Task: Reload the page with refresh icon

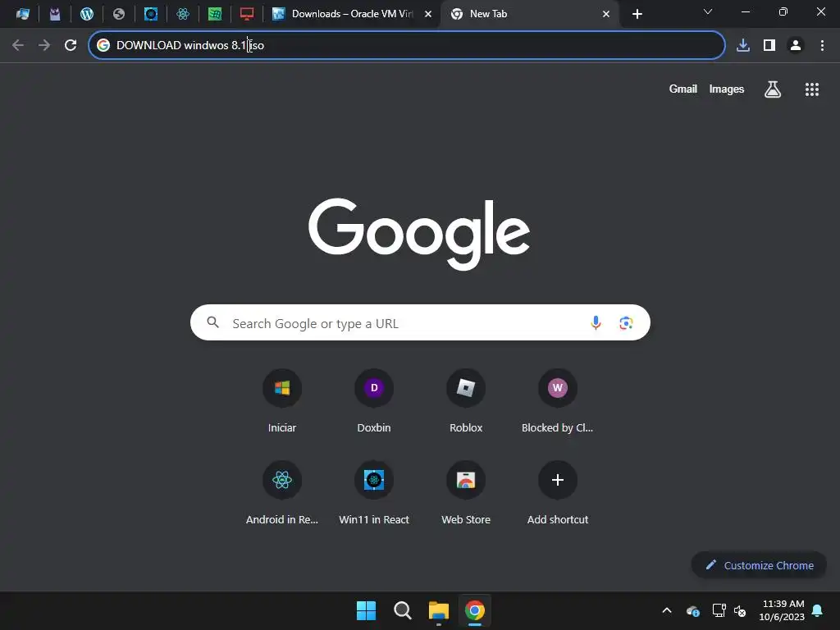Action: 71,45
